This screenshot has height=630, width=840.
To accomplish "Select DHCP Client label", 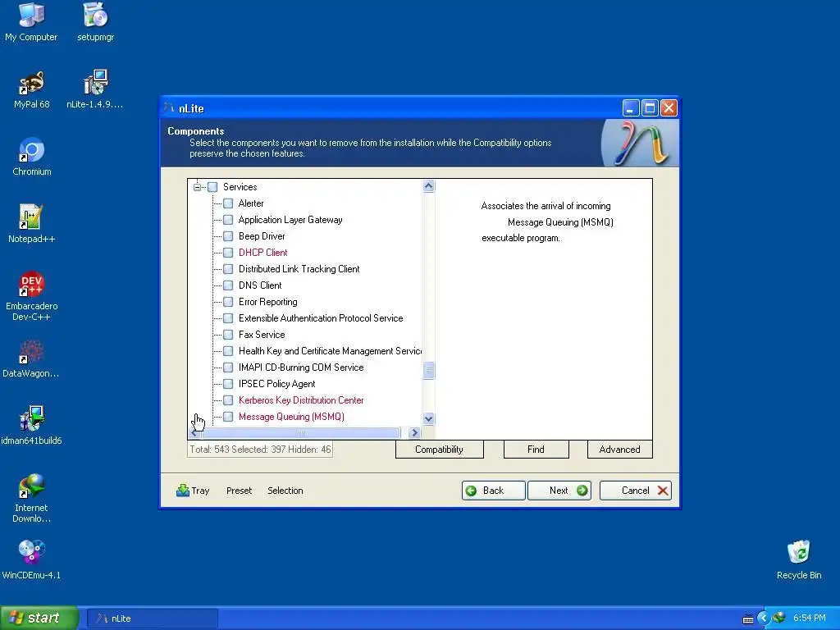I will pos(263,253).
